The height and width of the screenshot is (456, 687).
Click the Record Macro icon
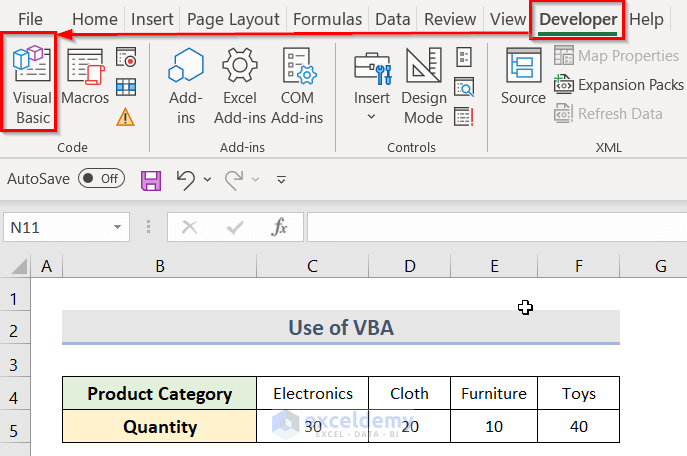point(126,57)
